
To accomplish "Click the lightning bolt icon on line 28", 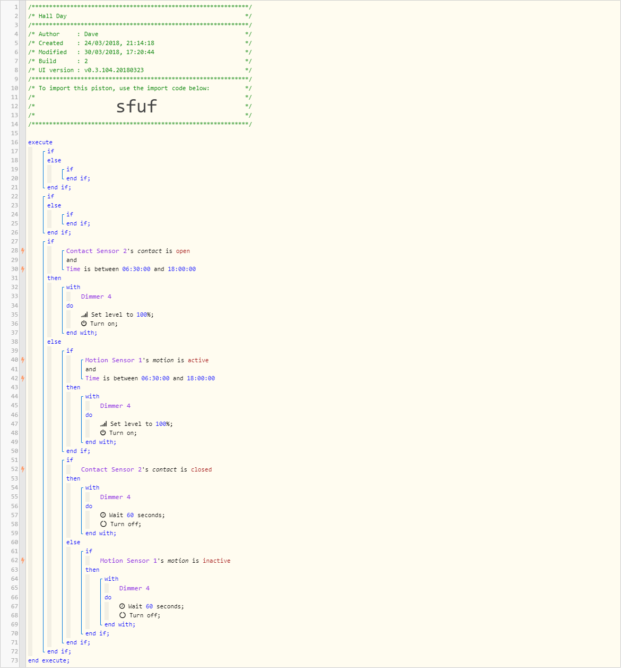I will tap(23, 251).
